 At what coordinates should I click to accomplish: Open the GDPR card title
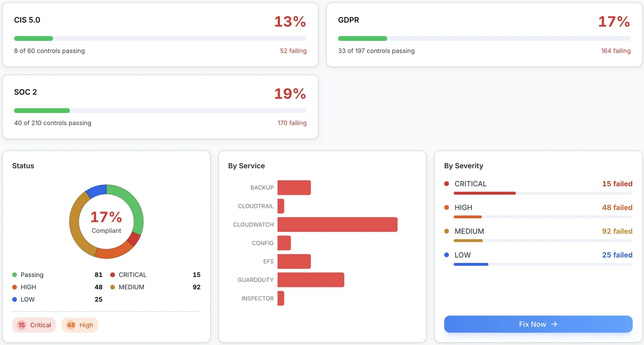tap(349, 20)
